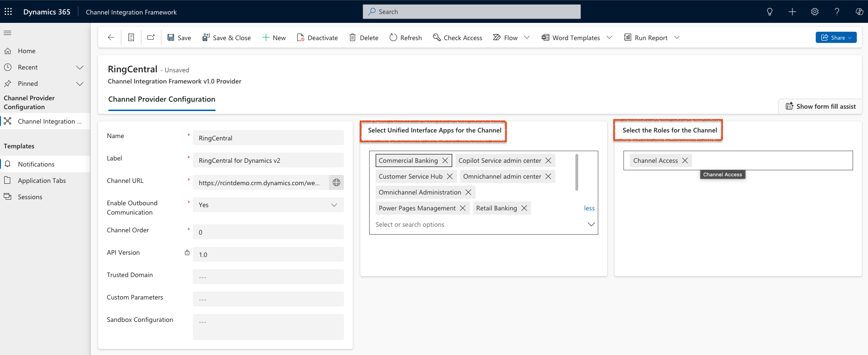Expand the Recent chevron
Screen dimensions: 868x355
coord(80,67)
